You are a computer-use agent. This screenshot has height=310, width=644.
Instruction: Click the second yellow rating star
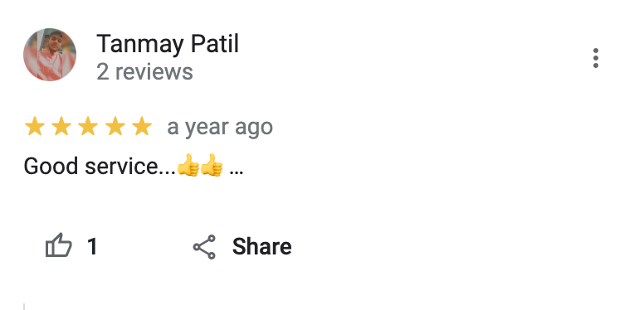click(61, 126)
